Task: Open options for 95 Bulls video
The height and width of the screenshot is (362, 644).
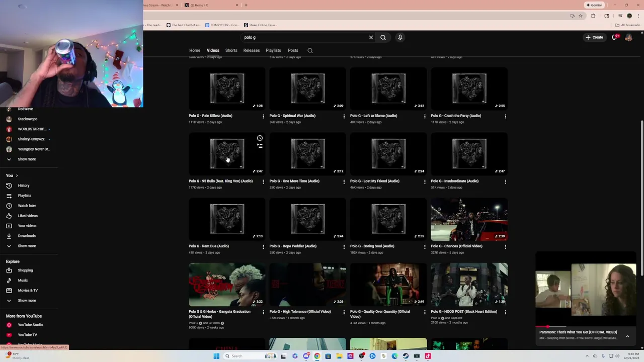Action: pyautogui.click(x=263, y=182)
